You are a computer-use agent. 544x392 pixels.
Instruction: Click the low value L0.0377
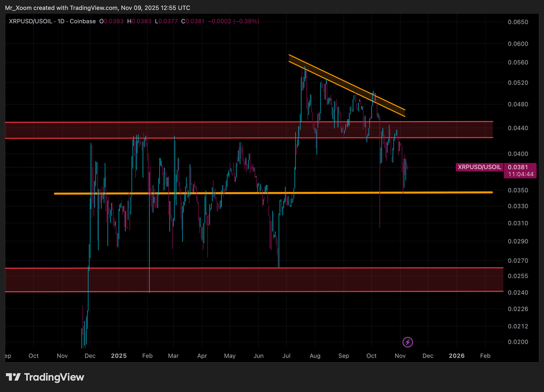[x=166, y=21]
